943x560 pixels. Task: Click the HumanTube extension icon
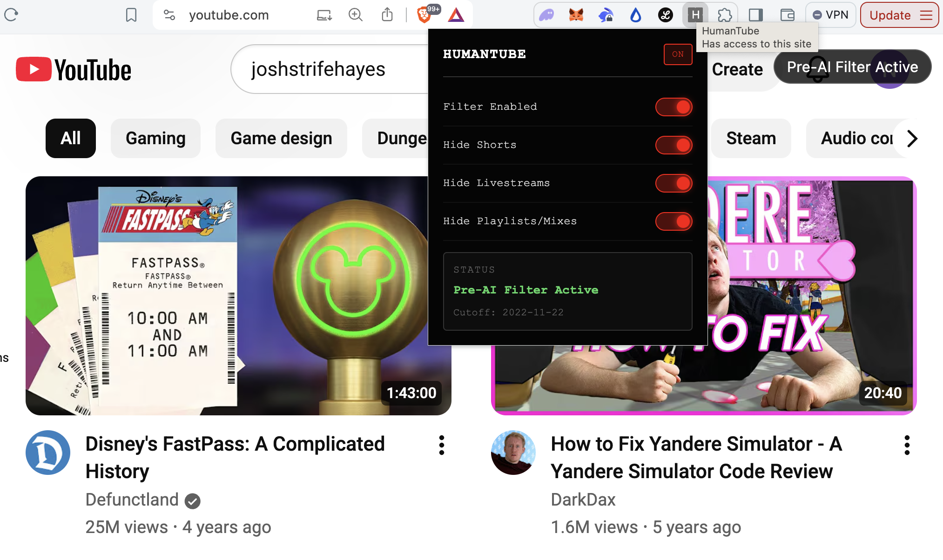pos(695,15)
